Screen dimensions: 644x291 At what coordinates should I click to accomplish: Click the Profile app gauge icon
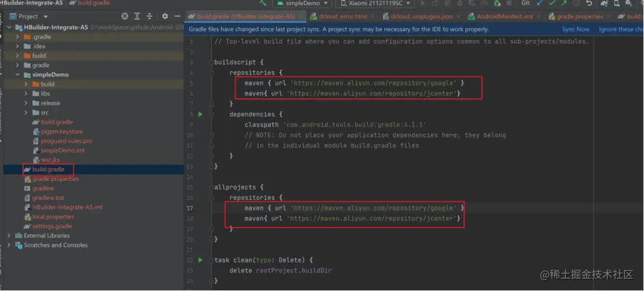click(484, 3)
